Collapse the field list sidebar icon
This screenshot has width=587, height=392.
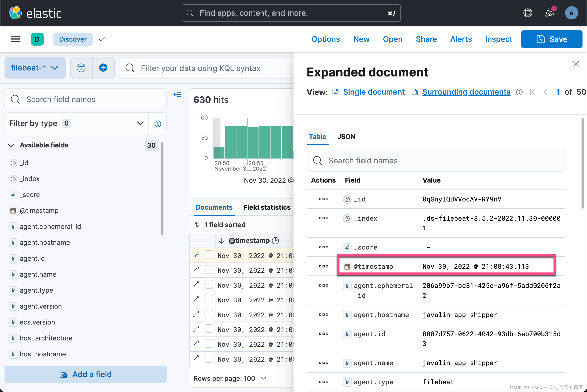pyautogui.click(x=178, y=94)
